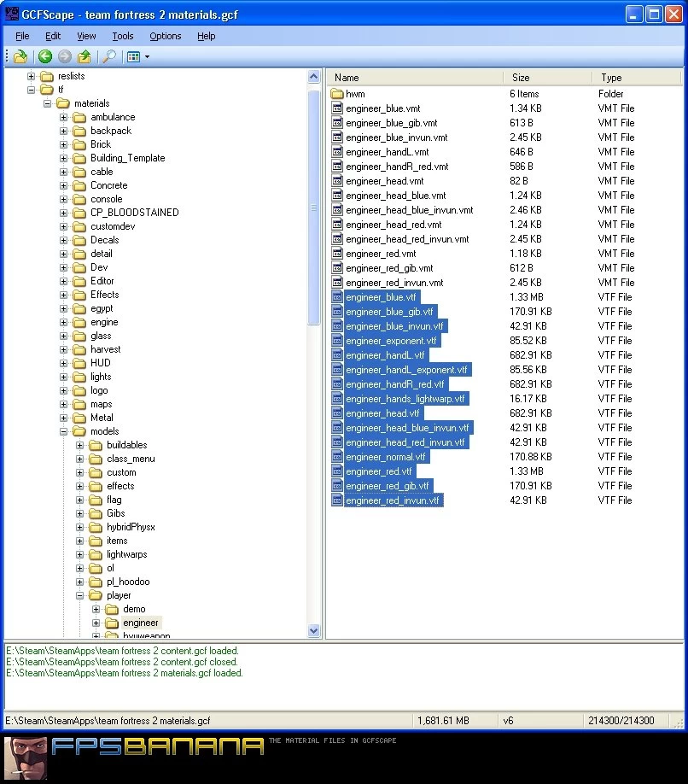Click the FPSBanana logo banner
This screenshot has width=688, height=784.
click(157, 746)
